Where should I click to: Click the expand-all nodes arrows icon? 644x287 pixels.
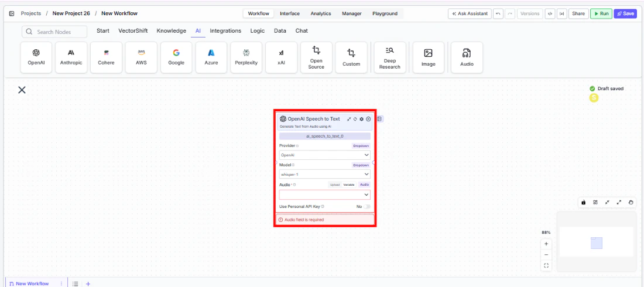[x=619, y=202]
